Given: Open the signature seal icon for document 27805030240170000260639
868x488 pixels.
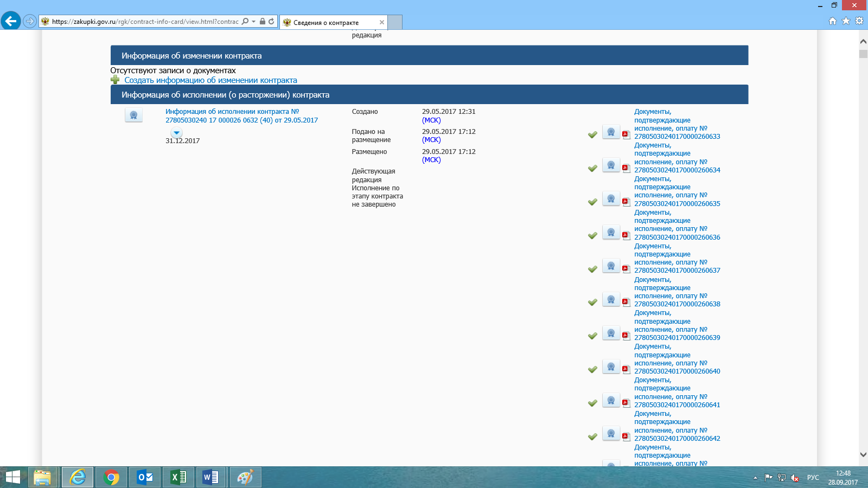Looking at the screenshot, I should (x=611, y=333).
